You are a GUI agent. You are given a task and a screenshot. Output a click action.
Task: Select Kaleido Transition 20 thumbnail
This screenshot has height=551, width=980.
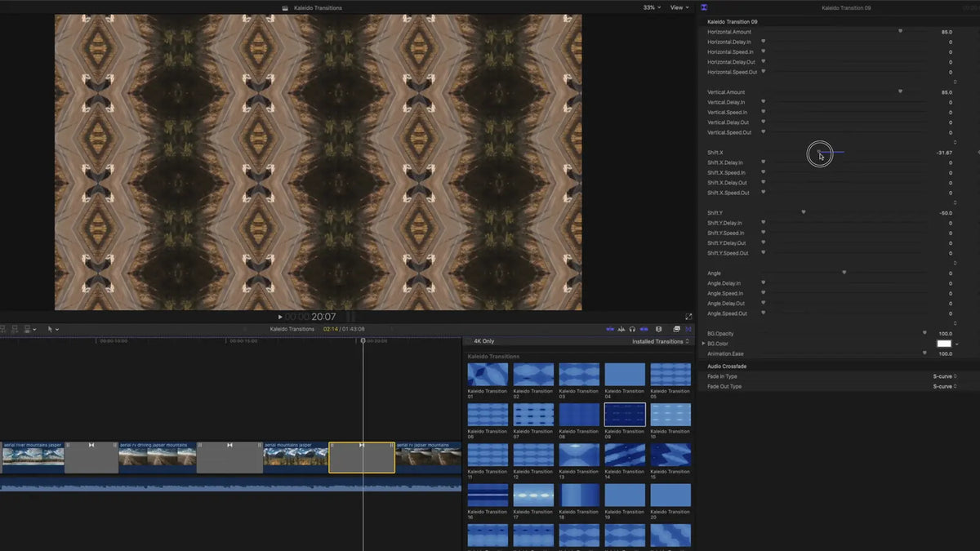click(x=670, y=495)
